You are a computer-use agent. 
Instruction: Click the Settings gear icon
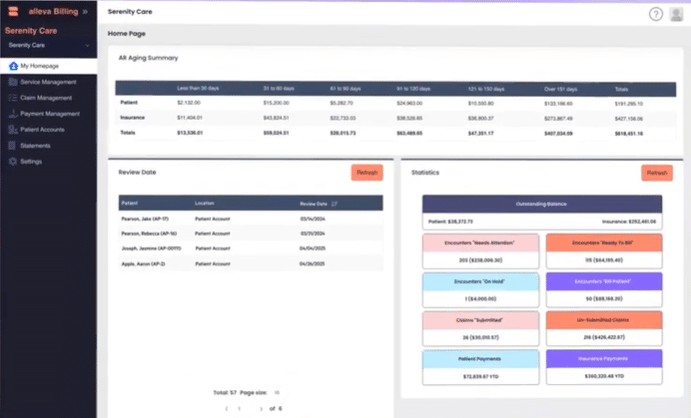13,161
